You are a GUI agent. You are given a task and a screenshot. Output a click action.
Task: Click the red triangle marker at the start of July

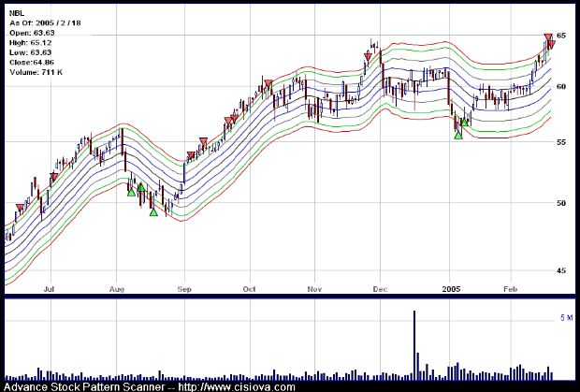(x=54, y=177)
